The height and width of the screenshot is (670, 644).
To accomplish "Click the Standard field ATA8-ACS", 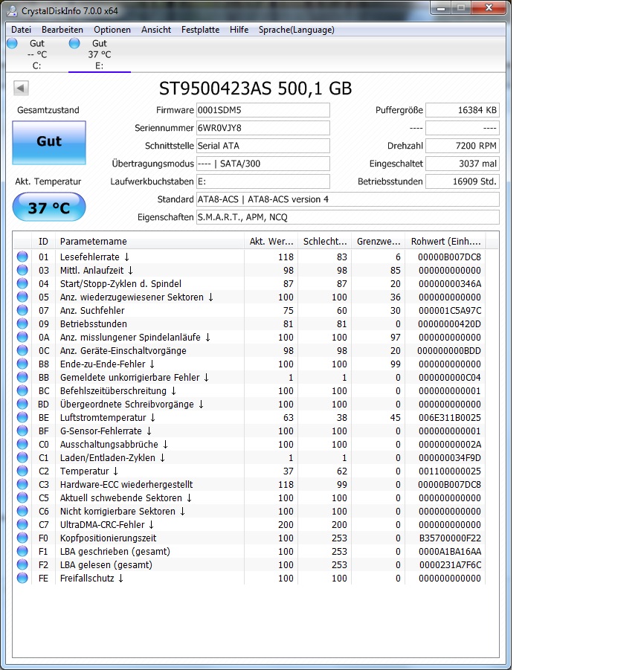I will pos(347,199).
